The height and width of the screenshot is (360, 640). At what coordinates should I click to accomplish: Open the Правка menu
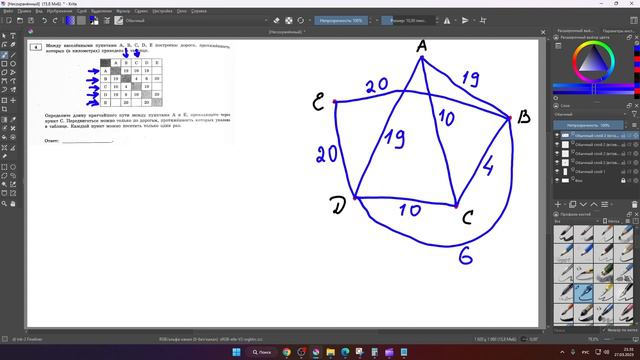[24, 11]
